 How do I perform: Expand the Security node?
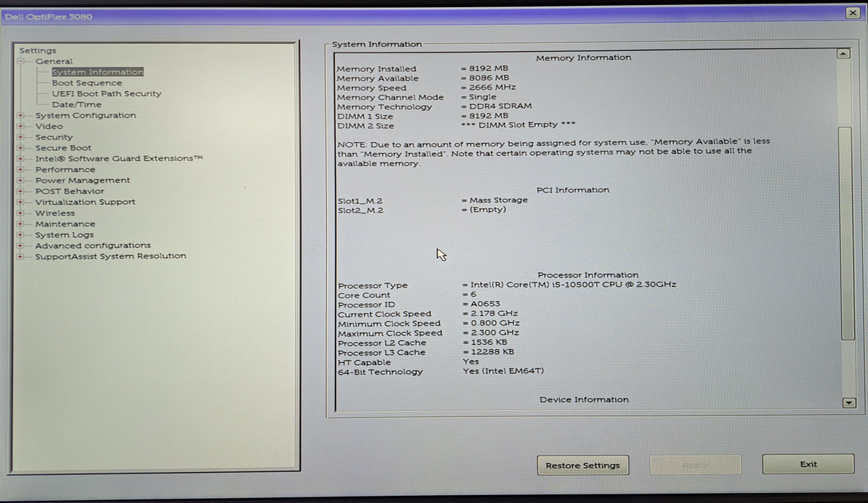coord(21,137)
